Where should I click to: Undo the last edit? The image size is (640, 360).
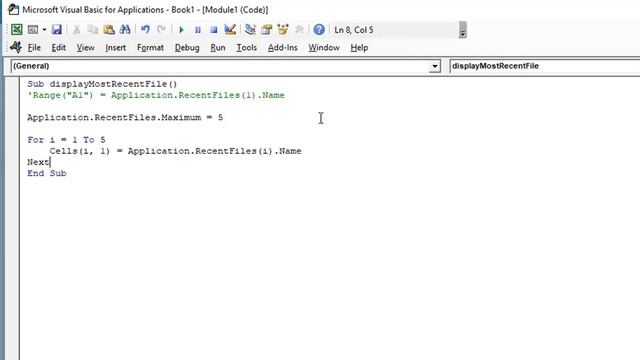point(145,30)
